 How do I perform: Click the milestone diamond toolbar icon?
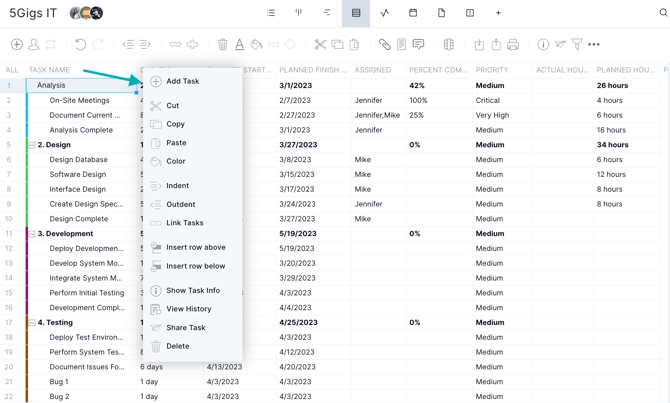(290, 44)
